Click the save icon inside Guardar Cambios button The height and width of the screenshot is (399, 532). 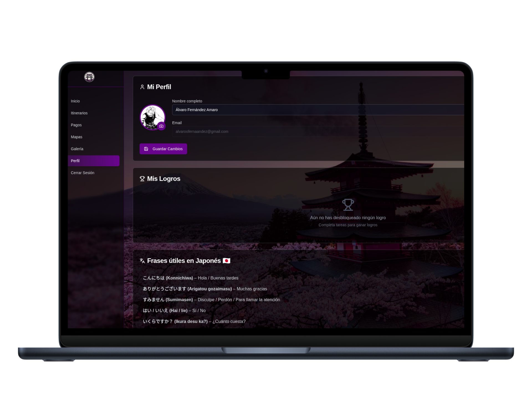146,149
